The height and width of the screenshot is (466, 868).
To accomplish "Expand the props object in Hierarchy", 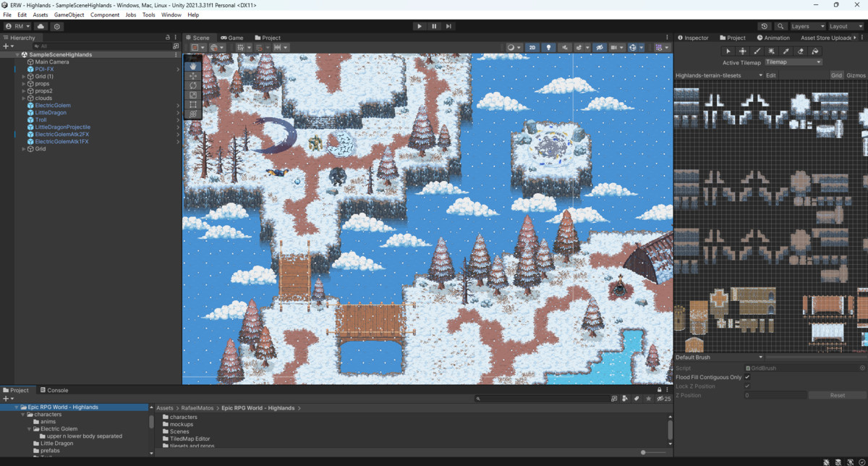I will [24, 84].
